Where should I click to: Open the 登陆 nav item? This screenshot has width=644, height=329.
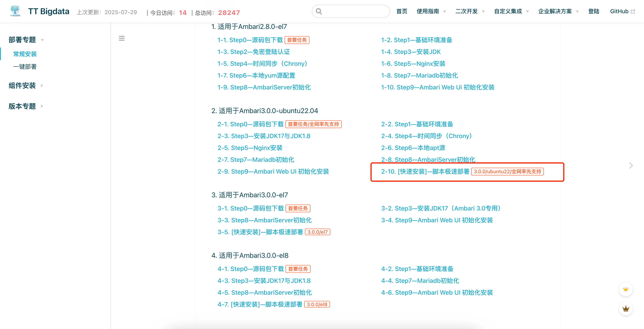tap(594, 11)
